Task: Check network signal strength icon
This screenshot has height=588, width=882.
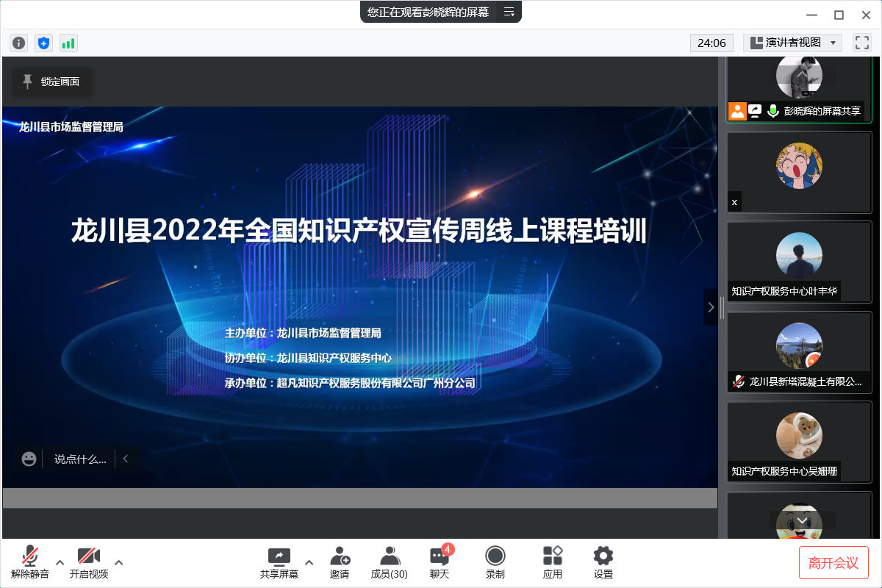Action: pos(68,43)
